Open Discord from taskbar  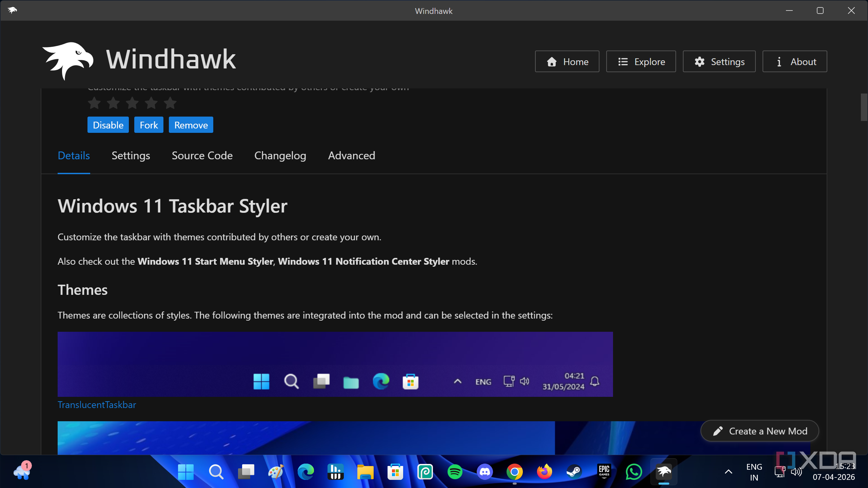tap(485, 472)
